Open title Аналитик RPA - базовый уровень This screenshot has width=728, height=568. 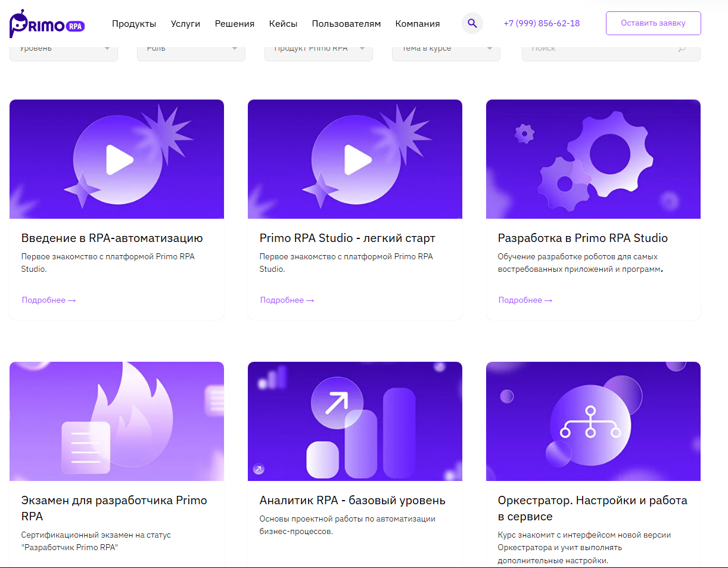coord(353,500)
